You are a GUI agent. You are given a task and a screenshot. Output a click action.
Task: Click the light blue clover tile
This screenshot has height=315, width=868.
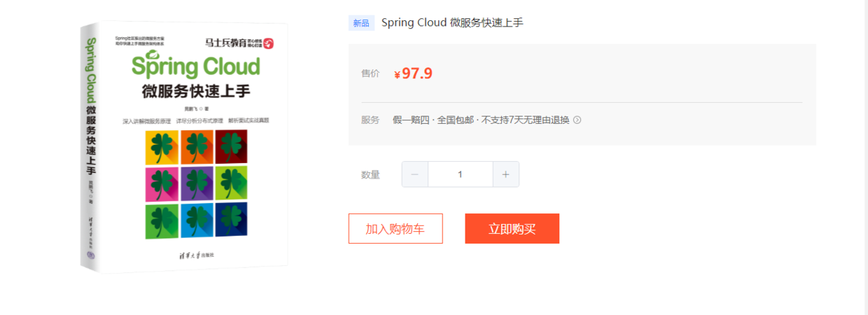pos(197,220)
